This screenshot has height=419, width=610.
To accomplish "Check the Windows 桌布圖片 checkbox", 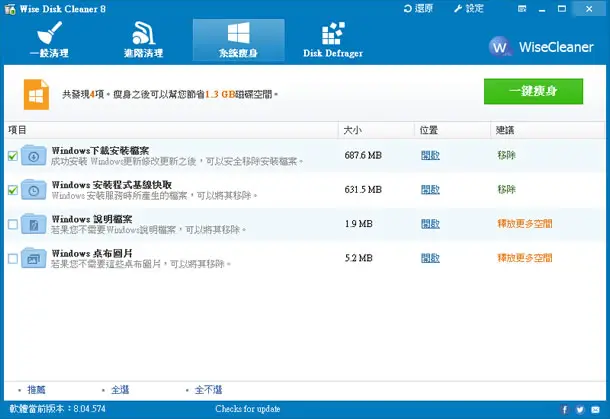I will click(13, 258).
